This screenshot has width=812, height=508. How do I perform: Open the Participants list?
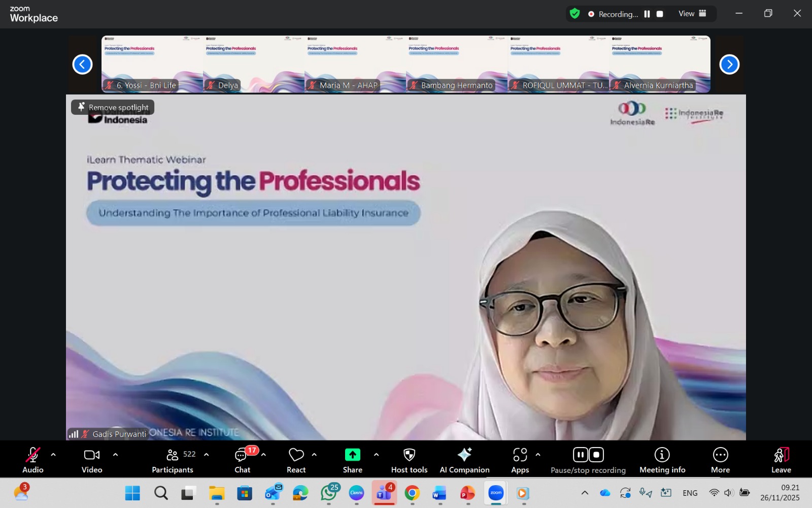(x=173, y=459)
